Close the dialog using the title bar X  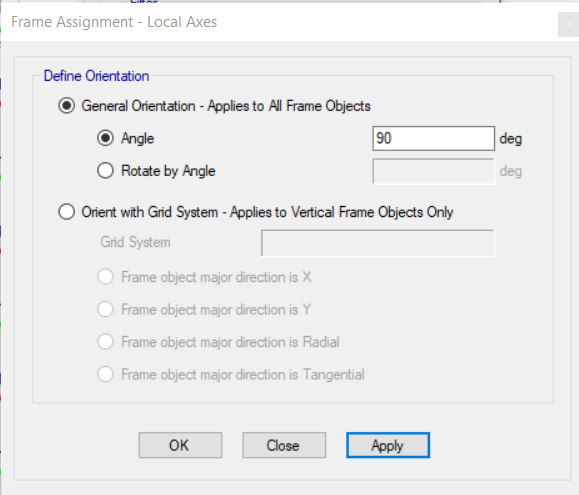click(x=570, y=24)
